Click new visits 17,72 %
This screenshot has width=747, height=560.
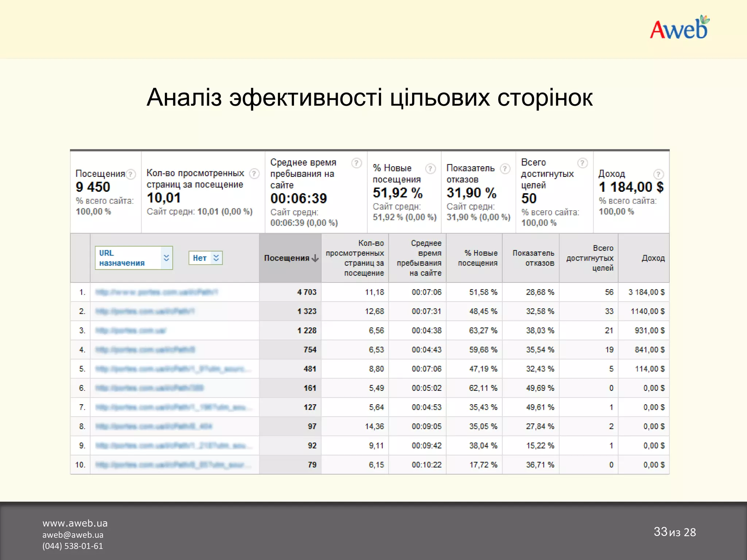(x=483, y=465)
